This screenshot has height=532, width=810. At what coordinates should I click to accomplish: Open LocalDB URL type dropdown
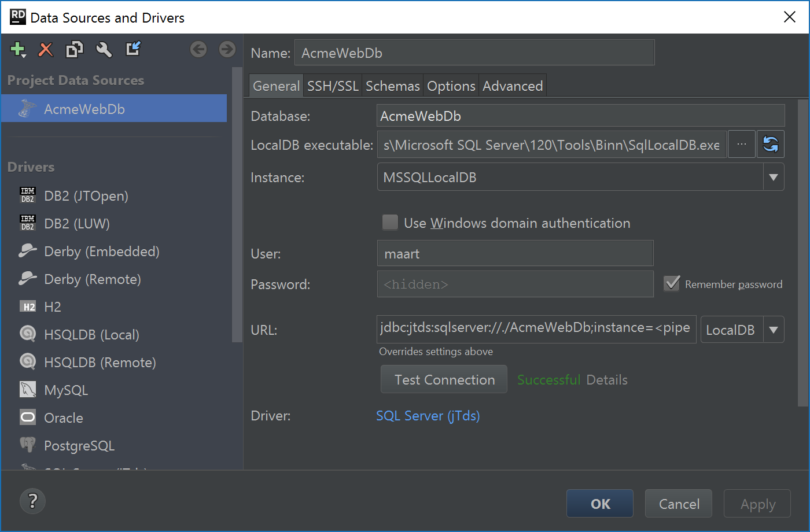click(774, 330)
